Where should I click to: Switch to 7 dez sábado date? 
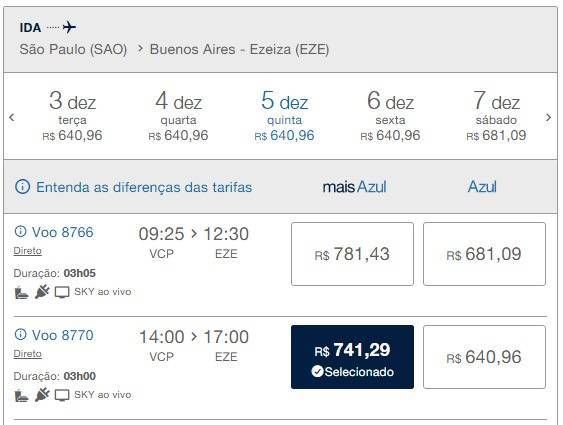[496, 116]
